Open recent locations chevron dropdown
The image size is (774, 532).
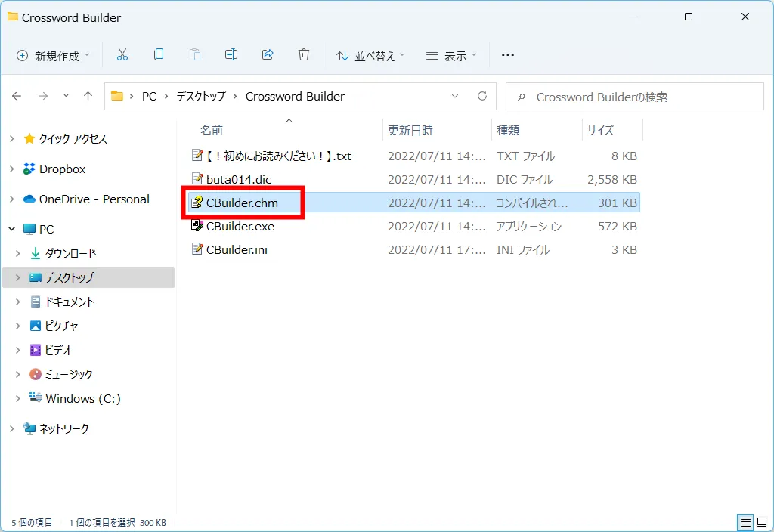66,96
